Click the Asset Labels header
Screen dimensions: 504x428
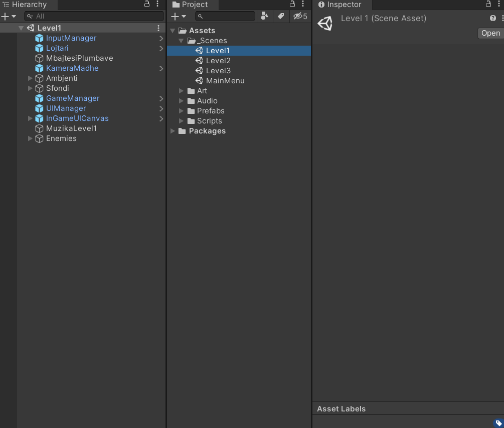pos(342,409)
